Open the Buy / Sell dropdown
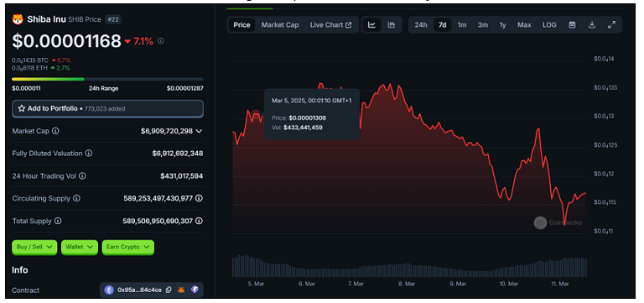The image size is (644, 303). (34, 247)
